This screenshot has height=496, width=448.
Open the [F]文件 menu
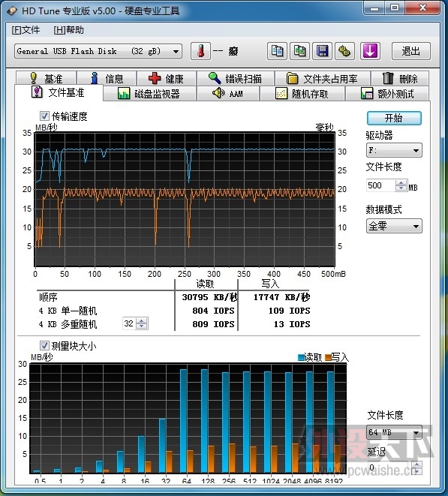tap(26, 30)
